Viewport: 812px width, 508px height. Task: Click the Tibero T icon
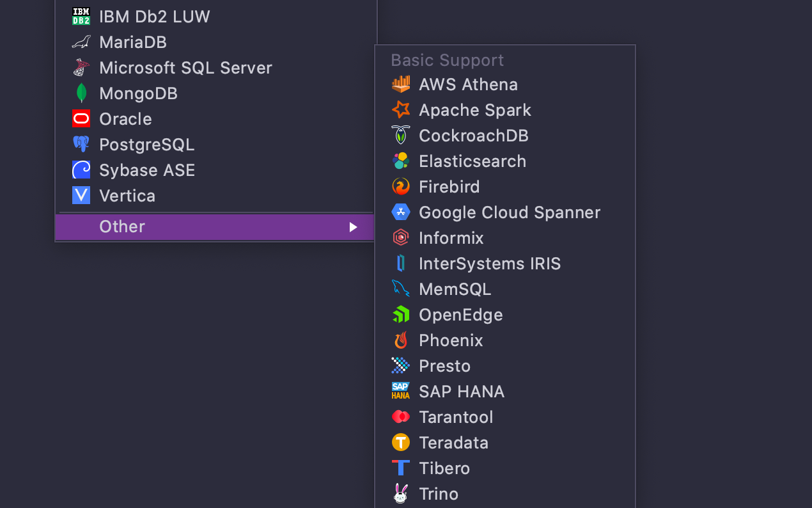click(401, 468)
